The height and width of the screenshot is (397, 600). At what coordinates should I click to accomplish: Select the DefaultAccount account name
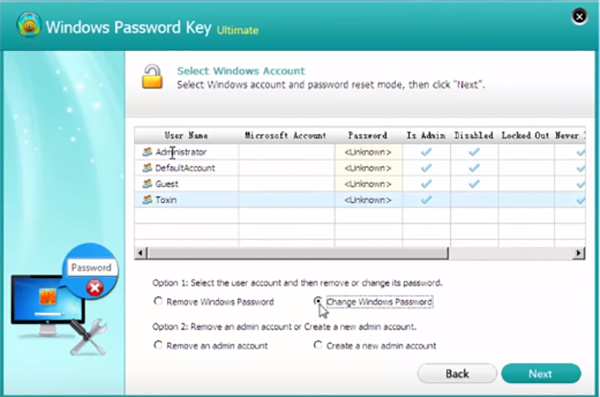coord(185,168)
